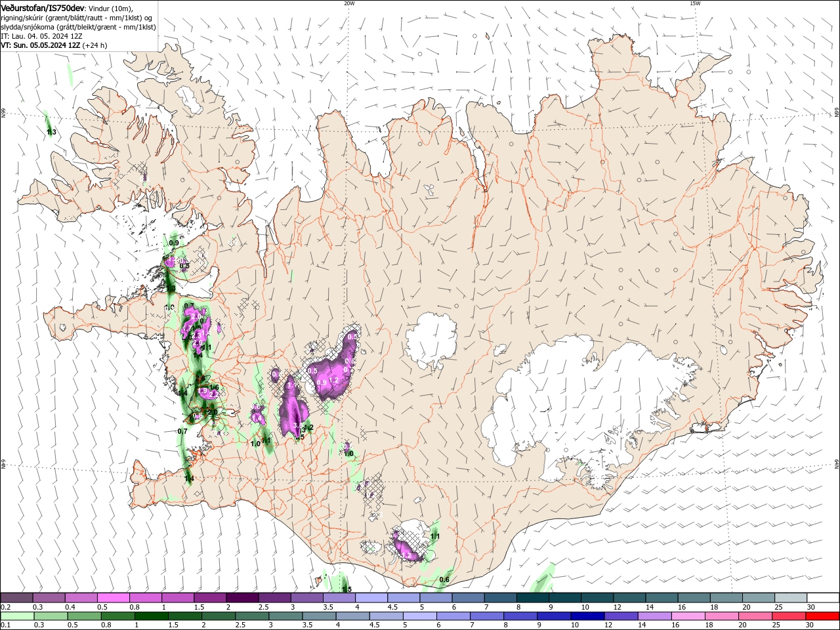Pick the deep blue 10–12 swatch in lower legend
The width and height of the screenshot is (840, 630).
pos(587,616)
